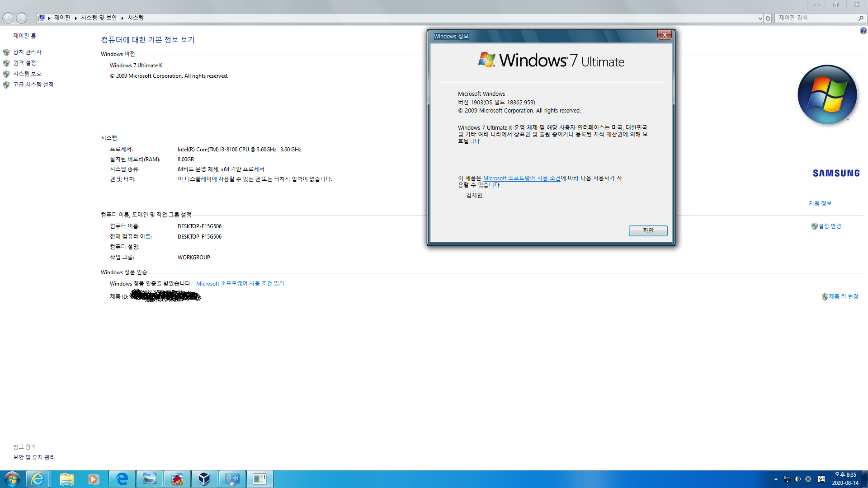Screen dimensions: 868x488
Task: Click 시스템 및 보안 breadcrumb
Action: (99, 18)
